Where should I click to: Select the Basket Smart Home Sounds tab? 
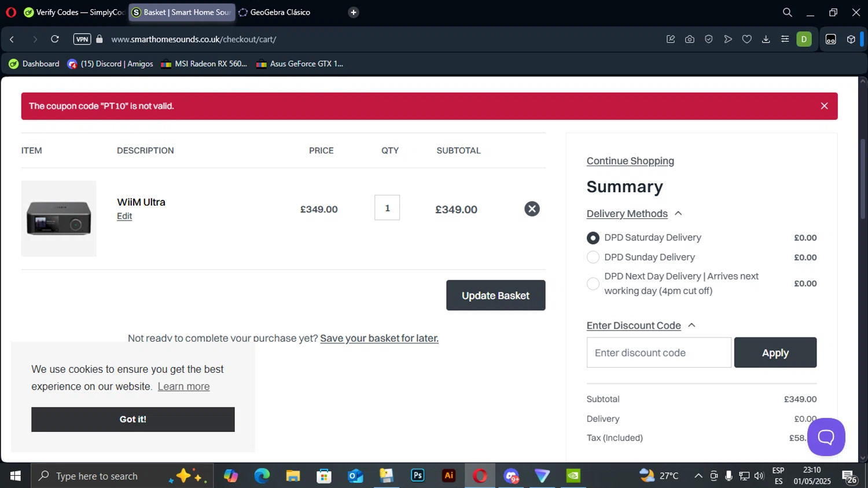(182, 12)
